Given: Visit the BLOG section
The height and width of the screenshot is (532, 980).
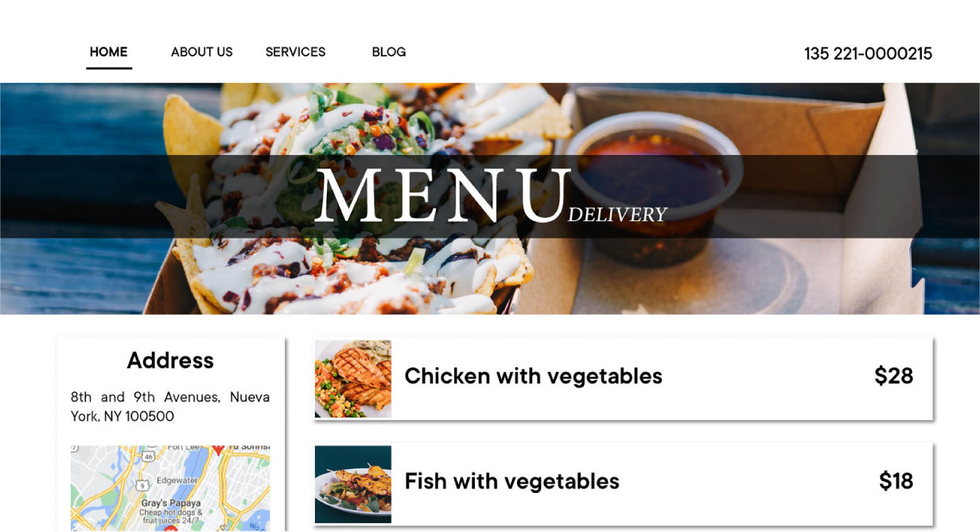Looking at the screenshot, I should click(x=389, y=52).
